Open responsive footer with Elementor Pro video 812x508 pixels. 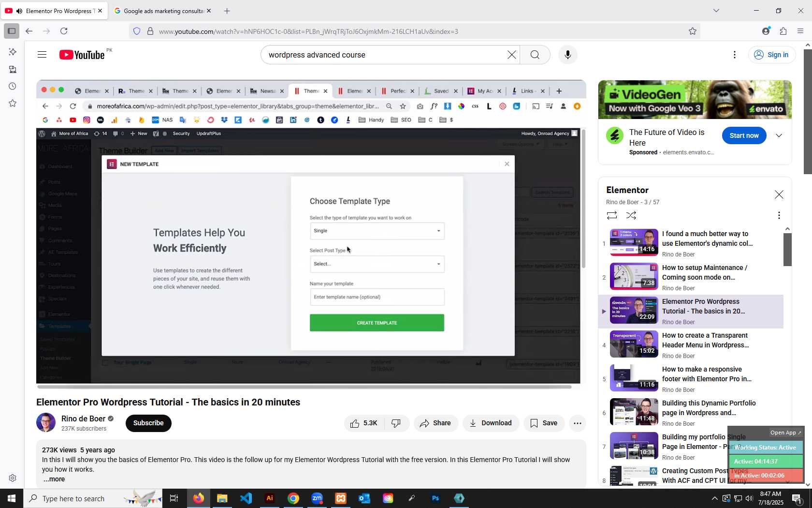691,379
